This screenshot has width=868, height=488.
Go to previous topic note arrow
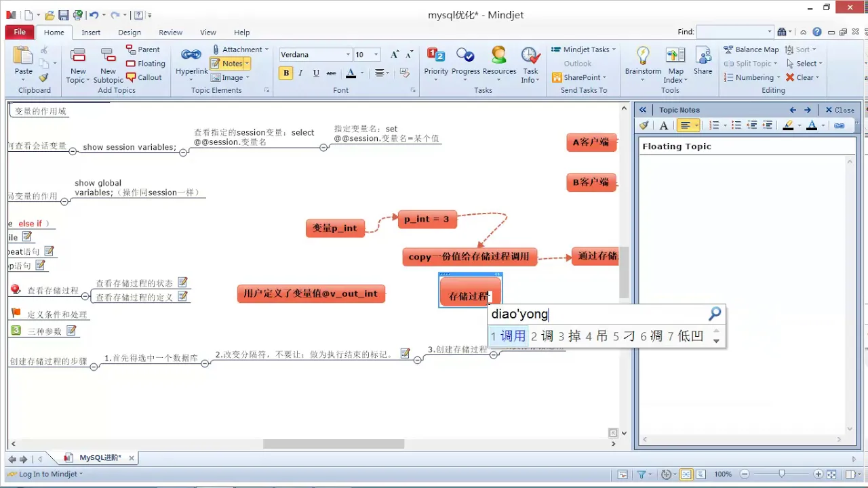[x=793, y=110]
